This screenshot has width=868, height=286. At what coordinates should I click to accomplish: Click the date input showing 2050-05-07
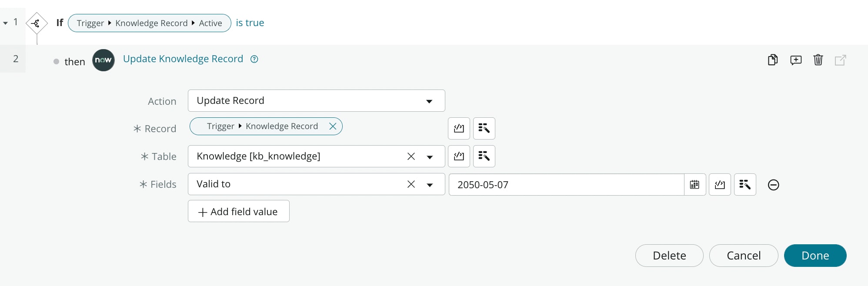(x=565, y=185)
